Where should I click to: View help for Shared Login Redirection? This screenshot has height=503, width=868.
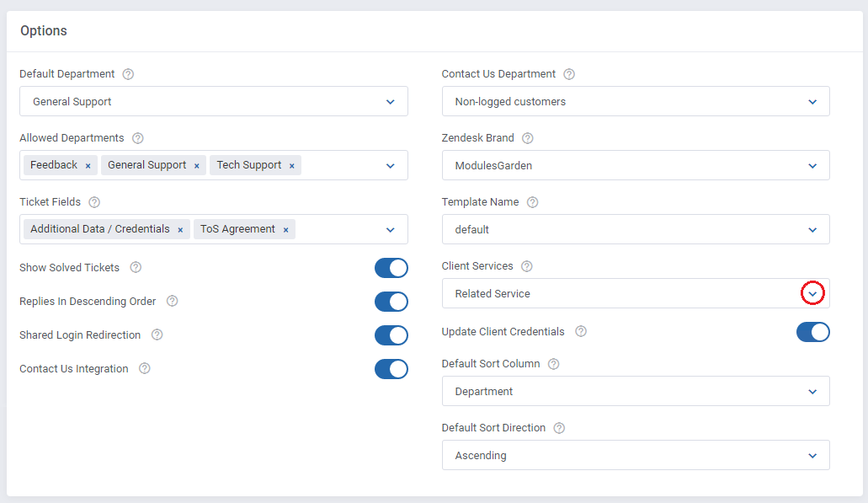tap(157, 334)
